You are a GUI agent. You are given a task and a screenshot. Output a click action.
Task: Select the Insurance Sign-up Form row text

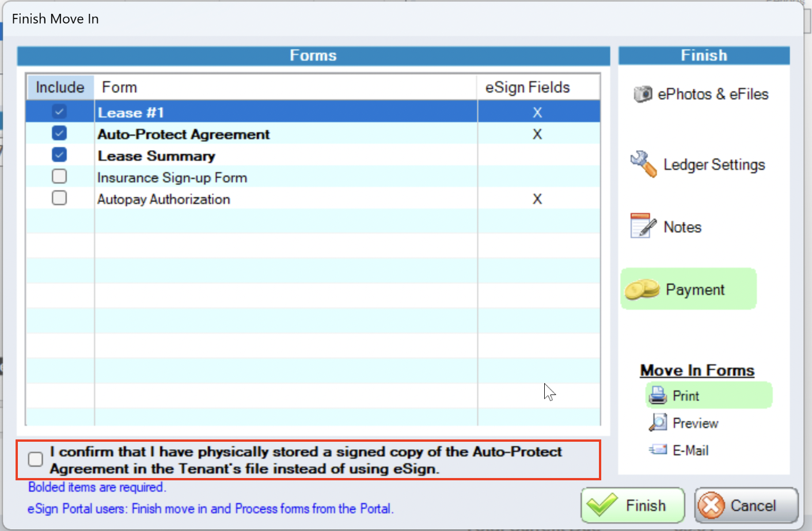172,177
